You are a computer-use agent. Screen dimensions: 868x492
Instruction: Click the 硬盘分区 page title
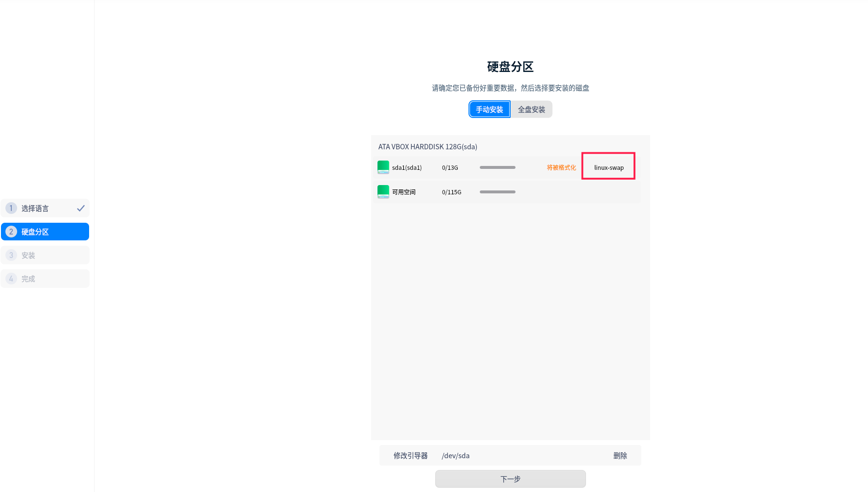[x=511, y=67]
